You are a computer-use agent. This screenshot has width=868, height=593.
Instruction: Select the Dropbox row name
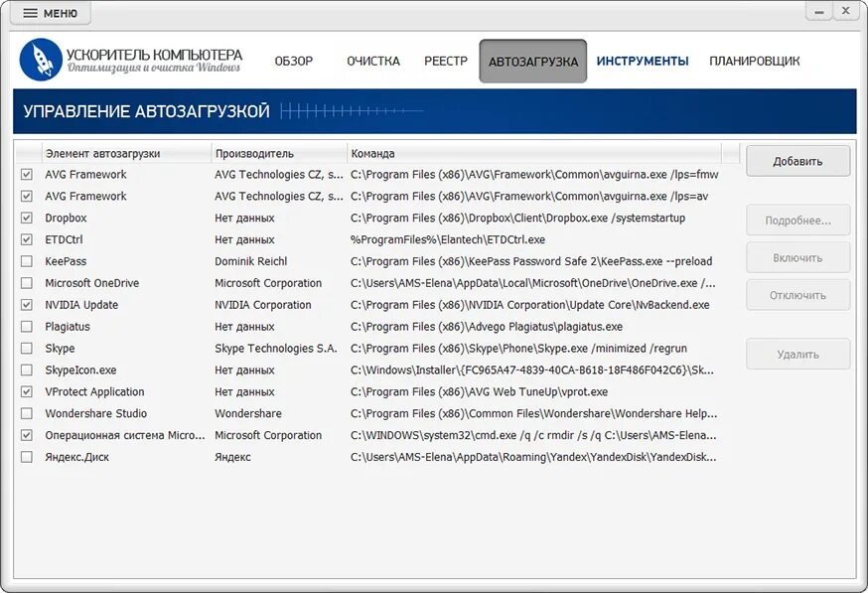(66, 218)
